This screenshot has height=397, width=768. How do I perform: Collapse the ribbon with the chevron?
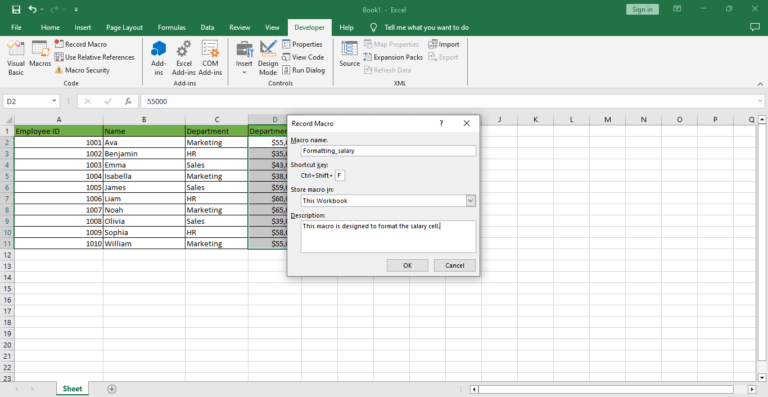[760, 84]
